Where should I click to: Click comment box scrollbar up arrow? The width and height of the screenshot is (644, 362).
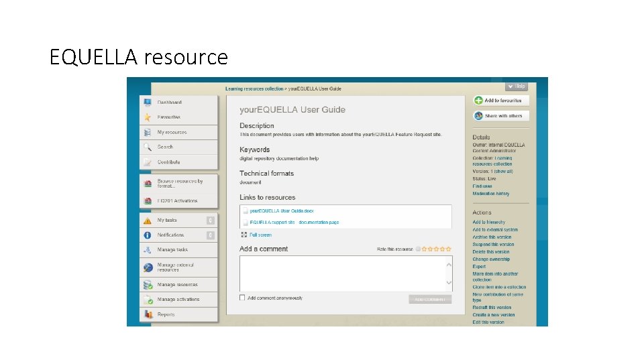[449, 265]
